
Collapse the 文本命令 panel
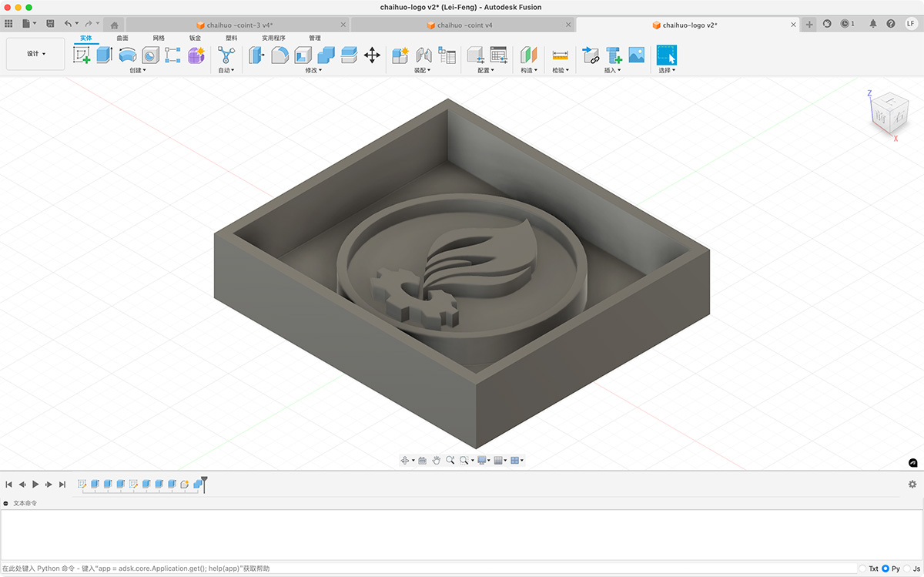click(x=6, y=503)
